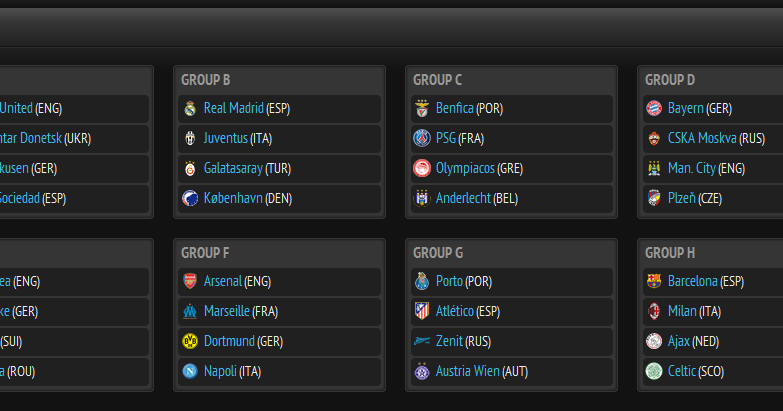Open the Man. City team link
This screenshot has height=411, width=783.
tap(692, 168)
